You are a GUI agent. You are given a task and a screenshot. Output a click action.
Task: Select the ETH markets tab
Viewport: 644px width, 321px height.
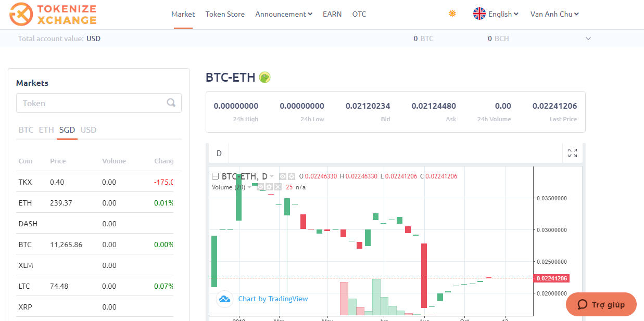click(x=46, y=130)
